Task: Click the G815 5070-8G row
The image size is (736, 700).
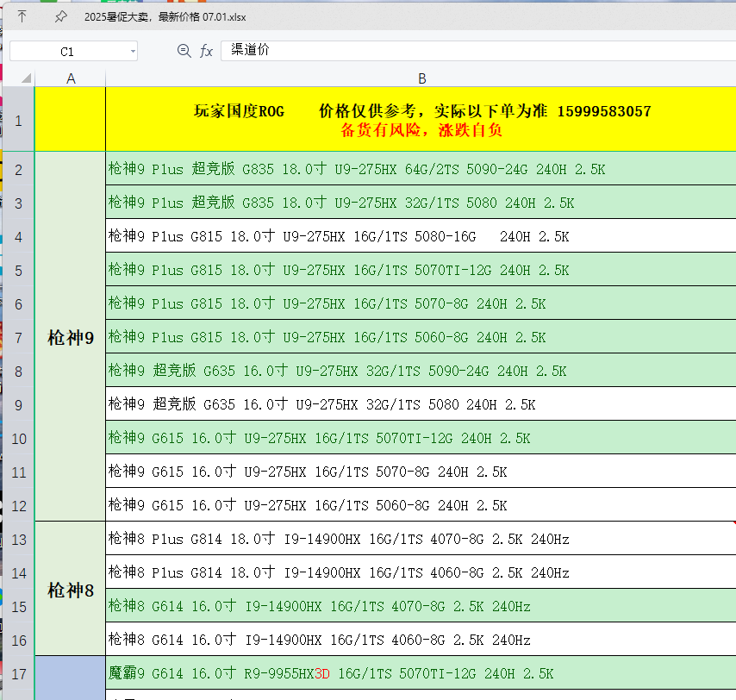Action: pos(421,303)
